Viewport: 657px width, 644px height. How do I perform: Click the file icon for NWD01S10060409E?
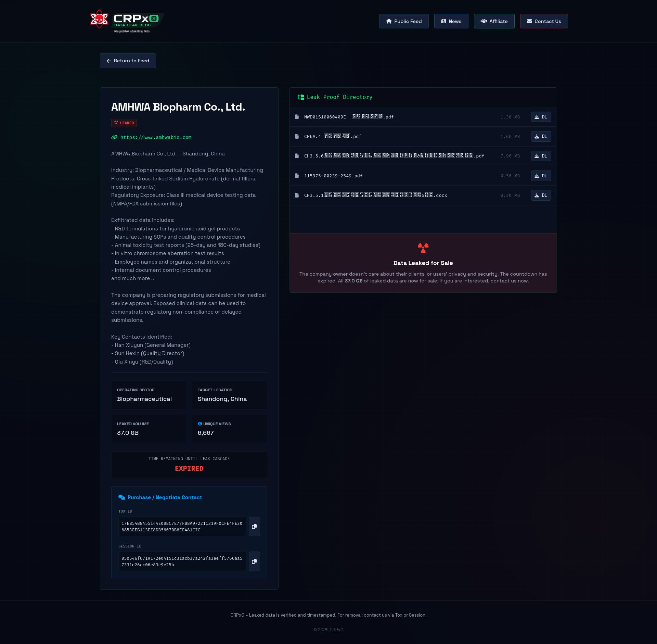297,117
